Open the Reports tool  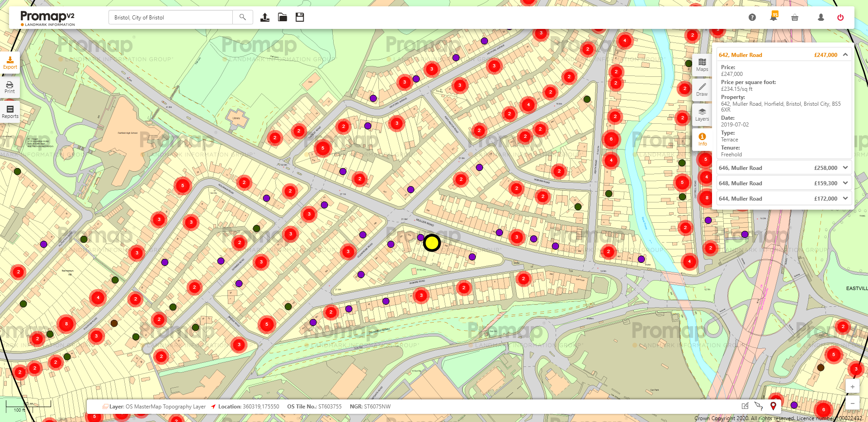pos(10,112)
